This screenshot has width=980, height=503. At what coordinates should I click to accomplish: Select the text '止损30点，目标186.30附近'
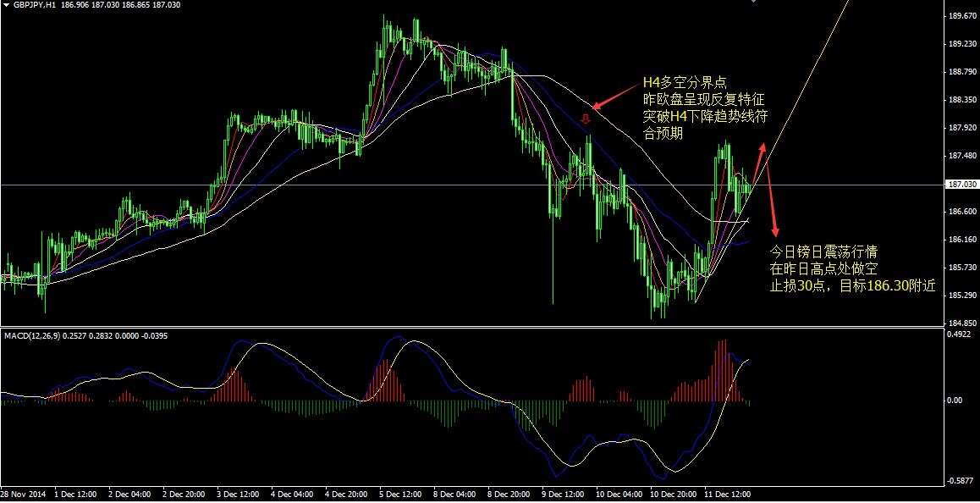tap(852, 286)
